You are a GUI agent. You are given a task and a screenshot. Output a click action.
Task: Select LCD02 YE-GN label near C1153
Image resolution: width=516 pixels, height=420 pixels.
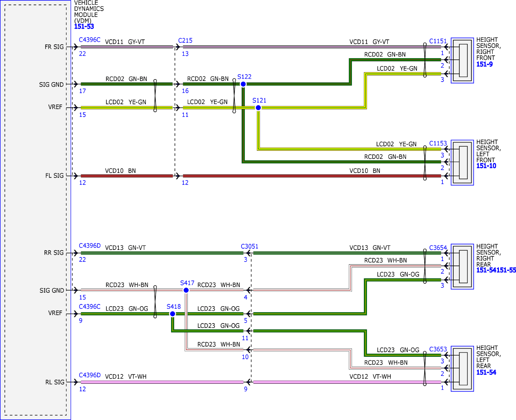coord(396,145)
